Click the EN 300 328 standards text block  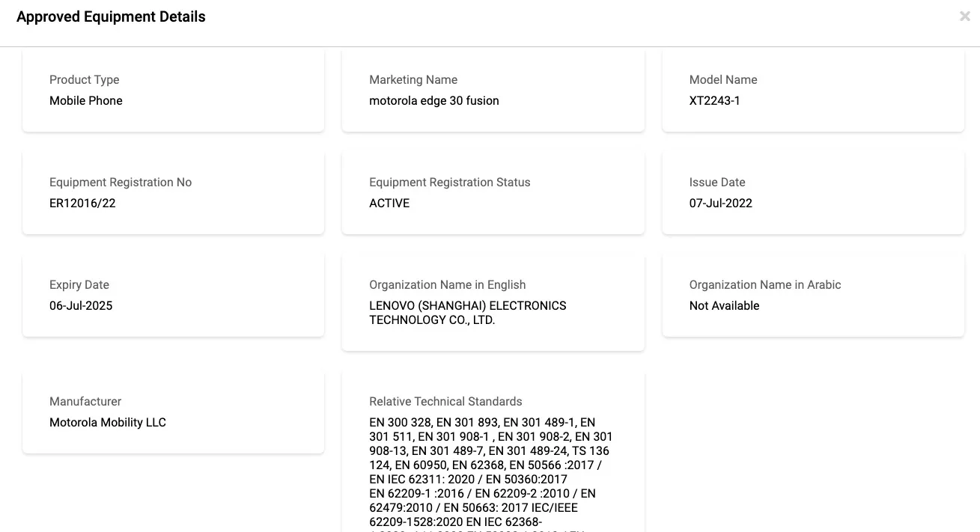tap(491, 474)
